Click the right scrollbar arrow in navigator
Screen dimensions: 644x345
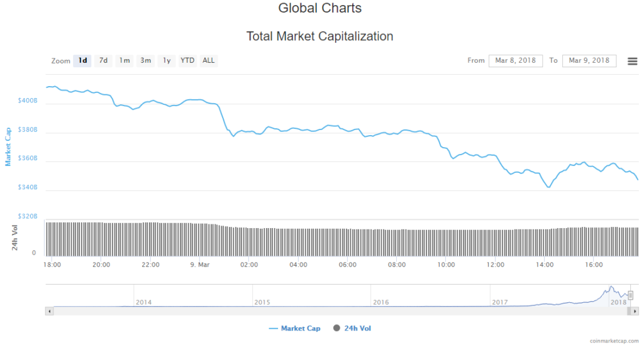click(635, 310)
